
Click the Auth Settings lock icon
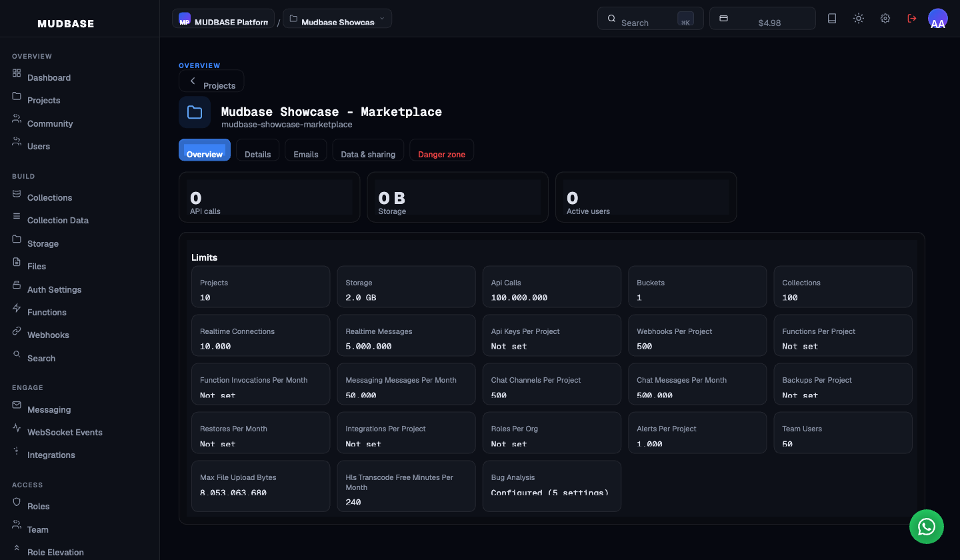[17, 285]
